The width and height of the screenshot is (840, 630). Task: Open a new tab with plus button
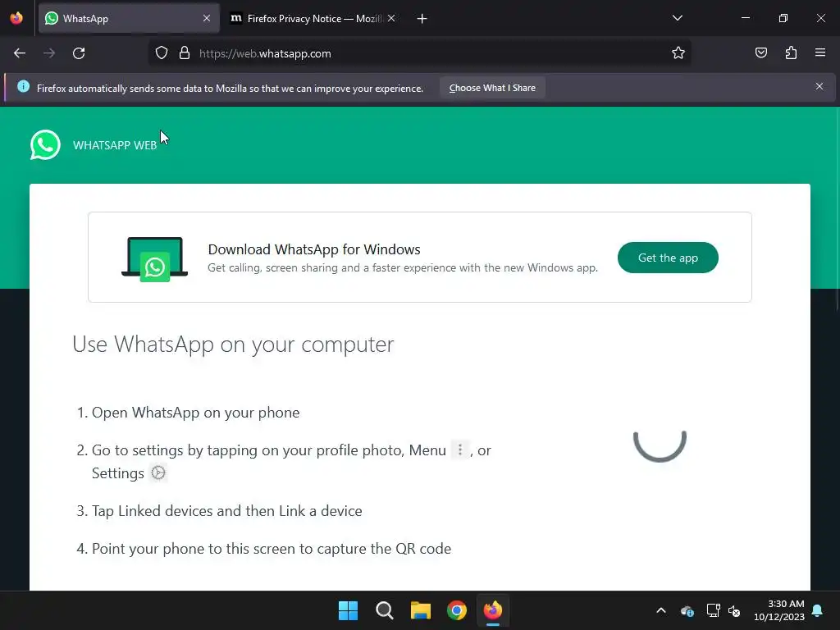pos(422,19)
